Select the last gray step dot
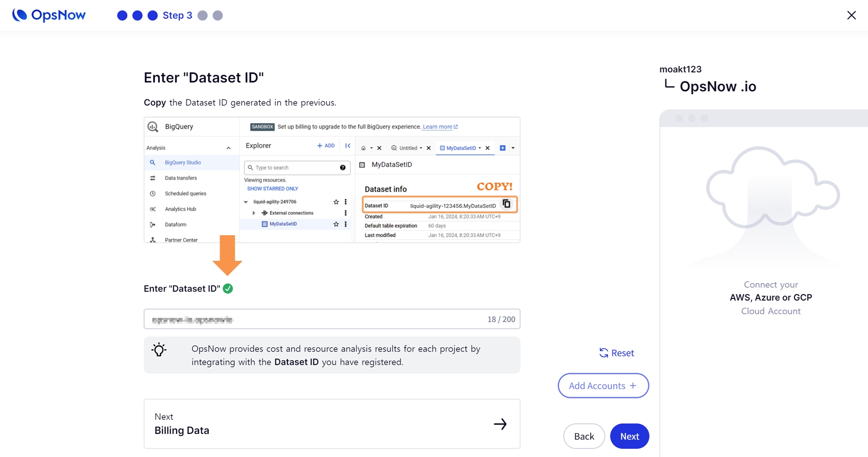The width and height of the screenshot is (868, 457). point(218,16)
